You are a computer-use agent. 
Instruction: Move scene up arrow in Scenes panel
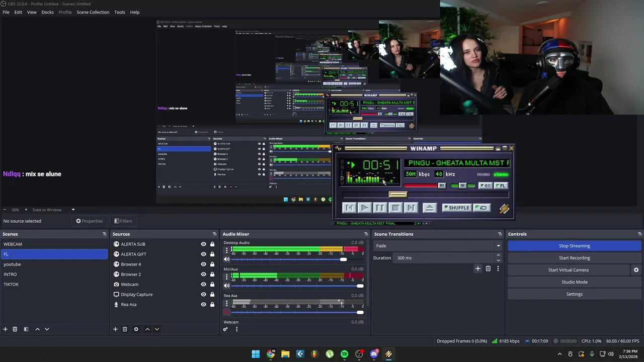[37, 329]
